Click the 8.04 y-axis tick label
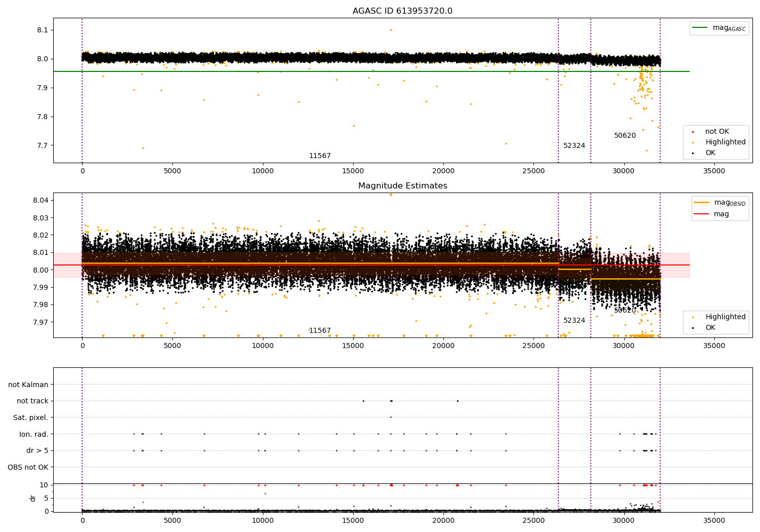 point(41,201)
